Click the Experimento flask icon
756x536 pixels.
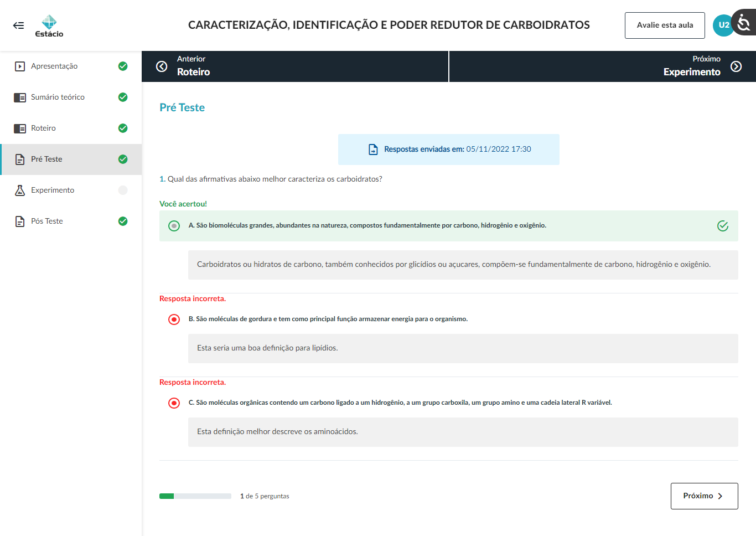click(x=20, y=190)
